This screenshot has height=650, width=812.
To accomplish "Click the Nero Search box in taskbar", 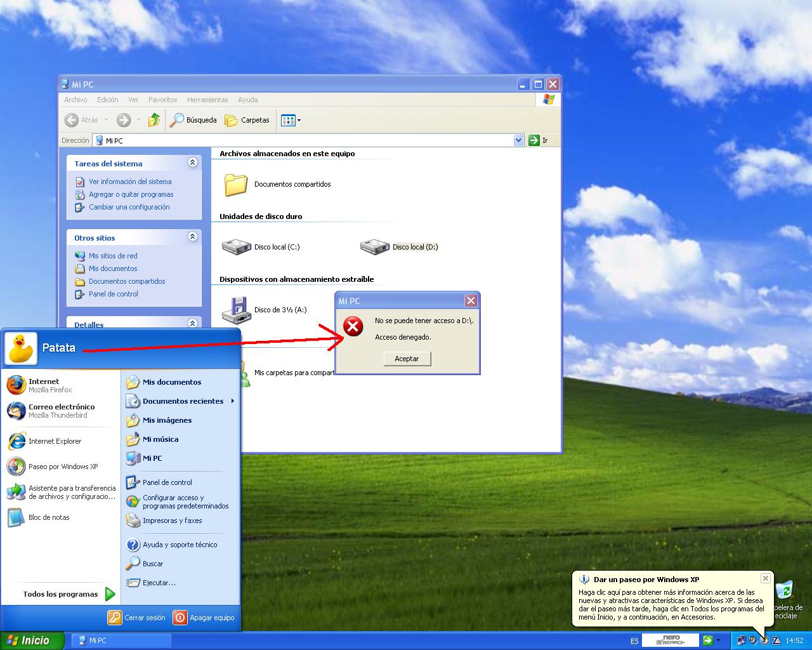I will (x=670, y=640).
